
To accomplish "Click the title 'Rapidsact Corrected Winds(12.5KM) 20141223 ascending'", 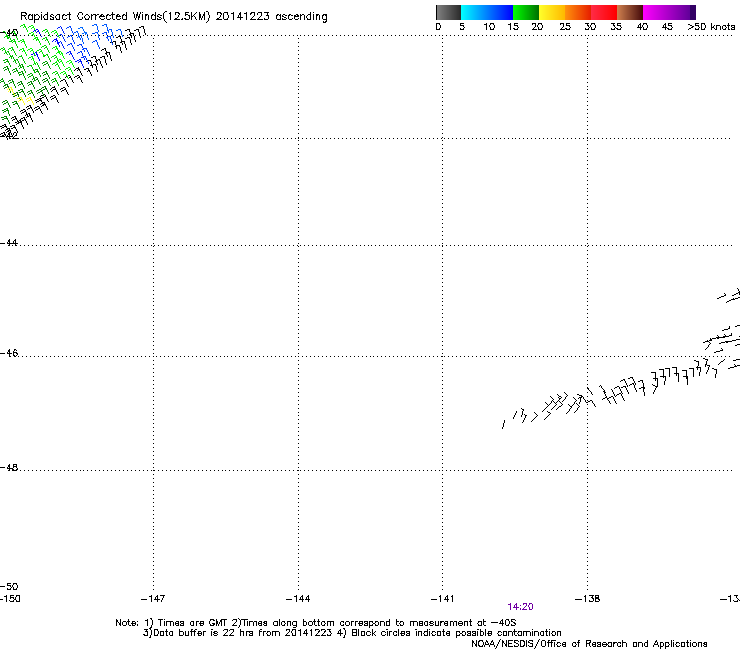I will click(174, 17).
